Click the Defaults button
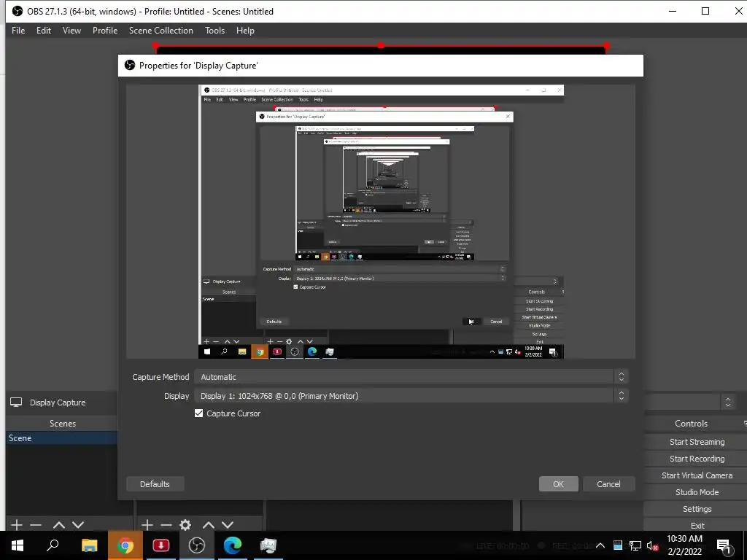Image resolution: width=747 pixels, height=560 pixels. (155, 484)
